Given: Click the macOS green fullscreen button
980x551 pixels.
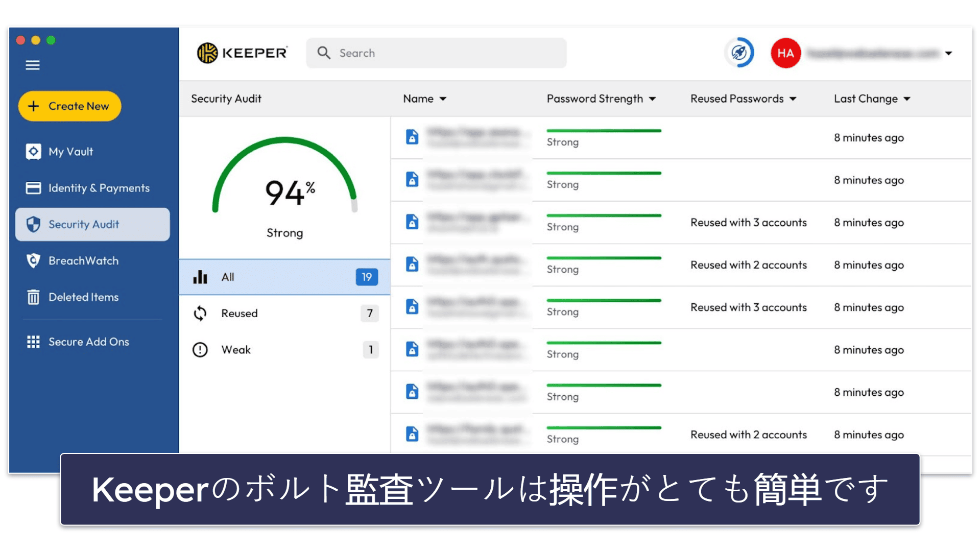Looking at the screenshot, I should pos(51,40).
